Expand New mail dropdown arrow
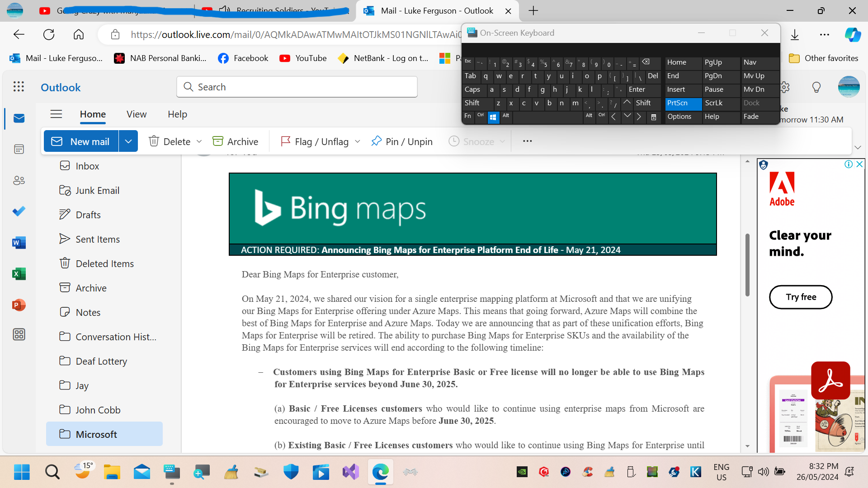868x488 pixels. click(x=128, y=141)
